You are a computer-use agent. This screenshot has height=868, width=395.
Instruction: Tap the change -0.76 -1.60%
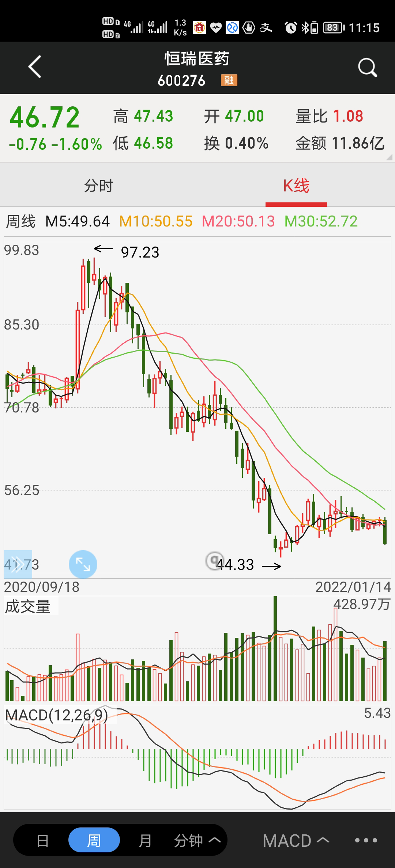point(55,144)
